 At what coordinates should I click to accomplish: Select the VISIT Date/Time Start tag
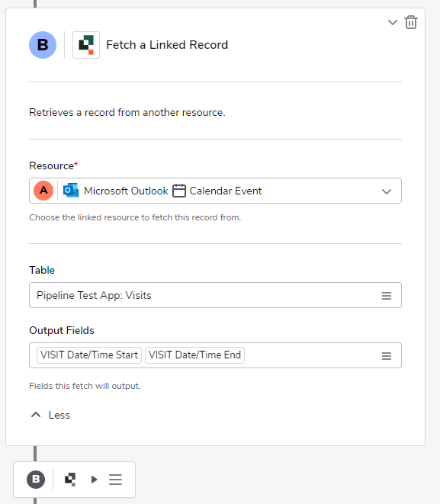pyautogui.click(x=89, y=355)
